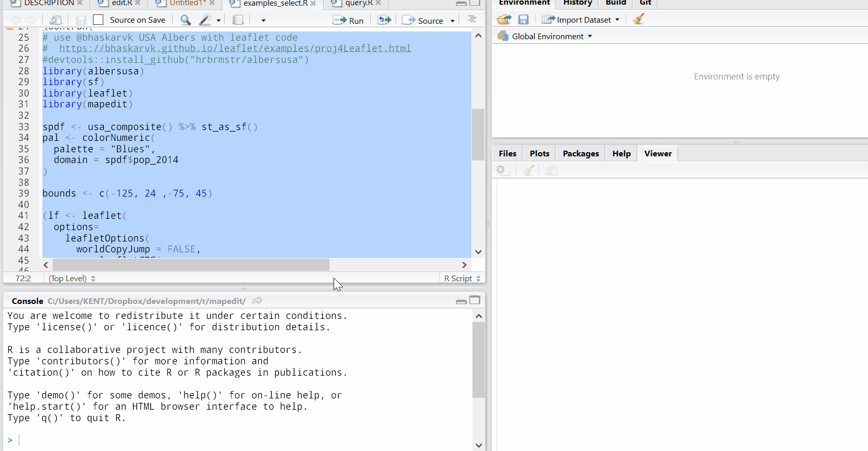Image resolution: width=868 pixels, height=451 pixels.
Task: Open viewer in new window icon
Action: click(x=552, y=171)
